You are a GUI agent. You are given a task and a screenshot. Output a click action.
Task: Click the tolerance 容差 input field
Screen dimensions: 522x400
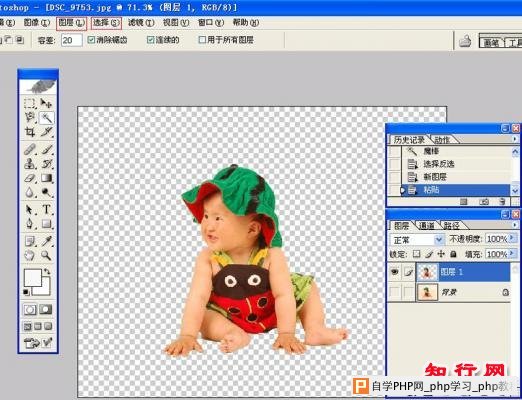(x=71, y=40)
